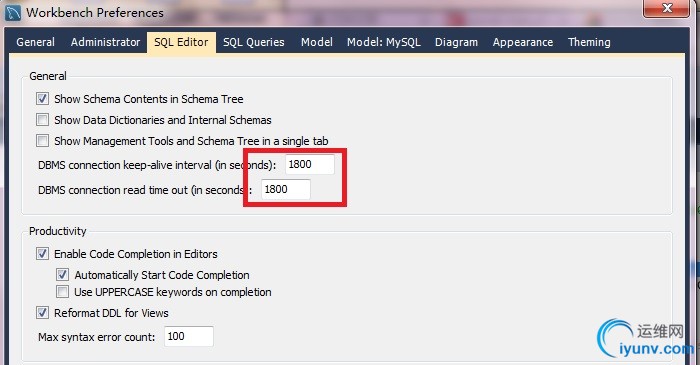The height and width of the screenshot is (365, 700).
Task: Switch to the Model tab
Action: point(317,42)
